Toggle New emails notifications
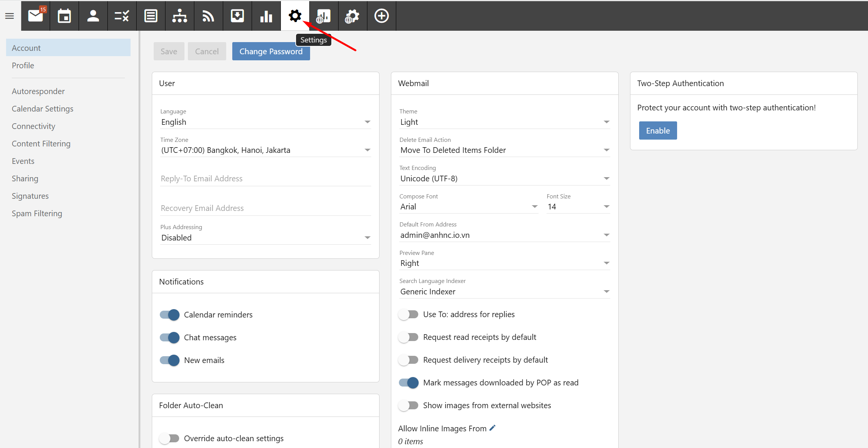The image size is (868, 448). pyautogui.click(x=170, y=360)
